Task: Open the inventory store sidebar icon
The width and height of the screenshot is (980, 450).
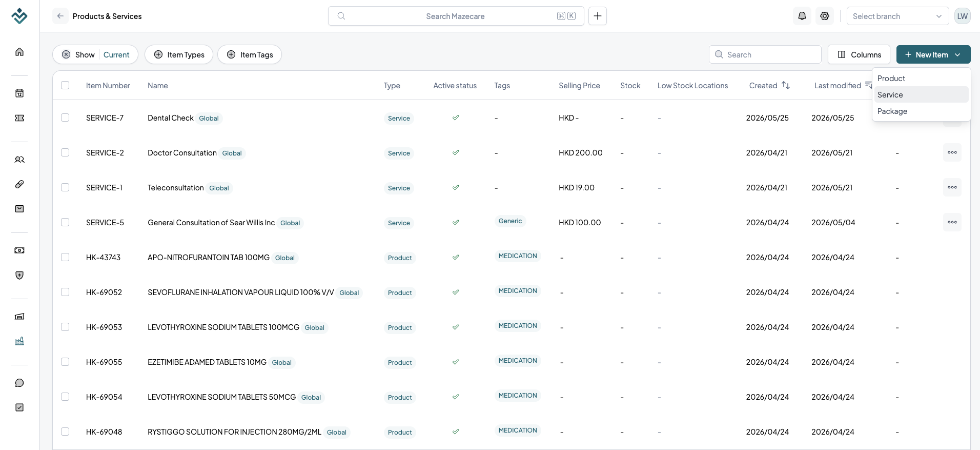Action: [19, 317]
